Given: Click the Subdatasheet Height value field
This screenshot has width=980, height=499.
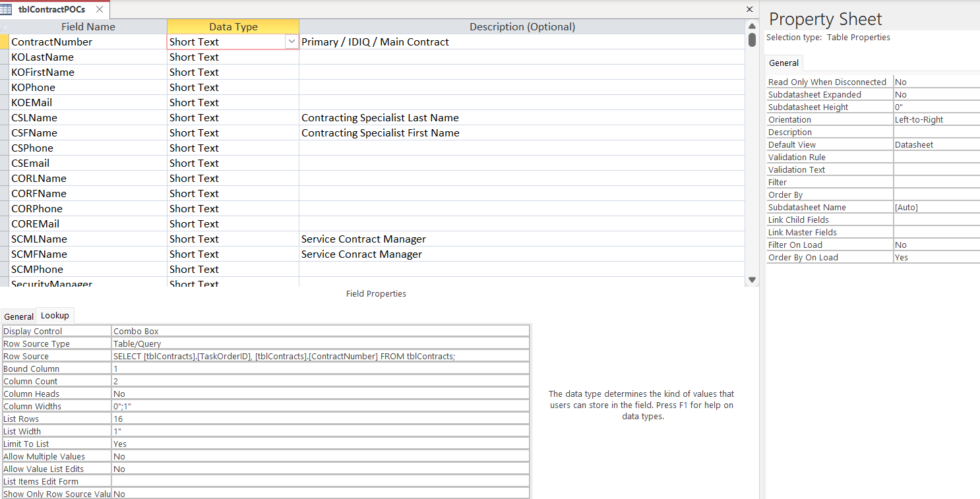Looking at the screenshot, I should (x=936, y=107).
